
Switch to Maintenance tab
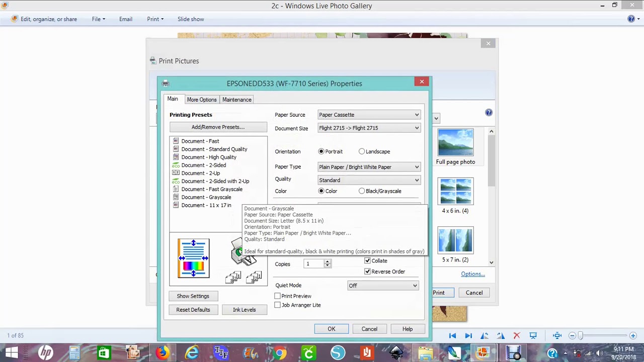(x=237, y=100)
